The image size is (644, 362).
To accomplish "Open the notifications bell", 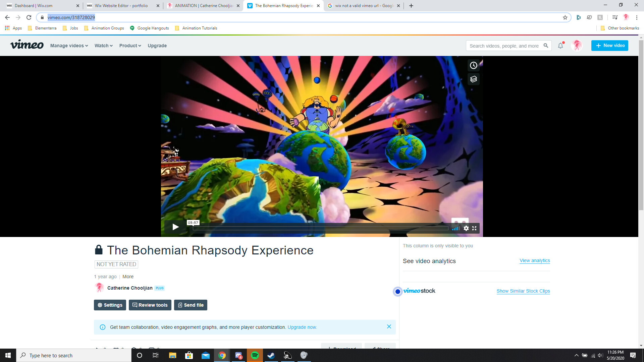I will [x=560, y=46].
